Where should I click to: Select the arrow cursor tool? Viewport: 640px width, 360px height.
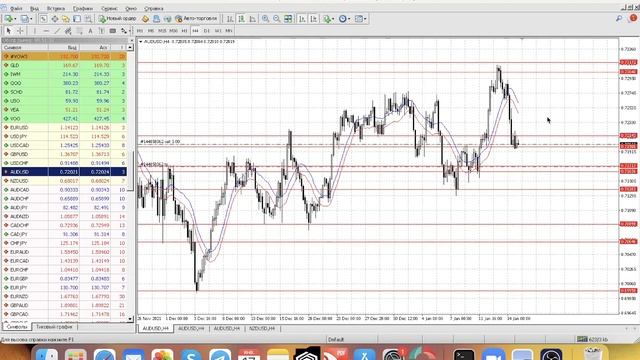9,31
